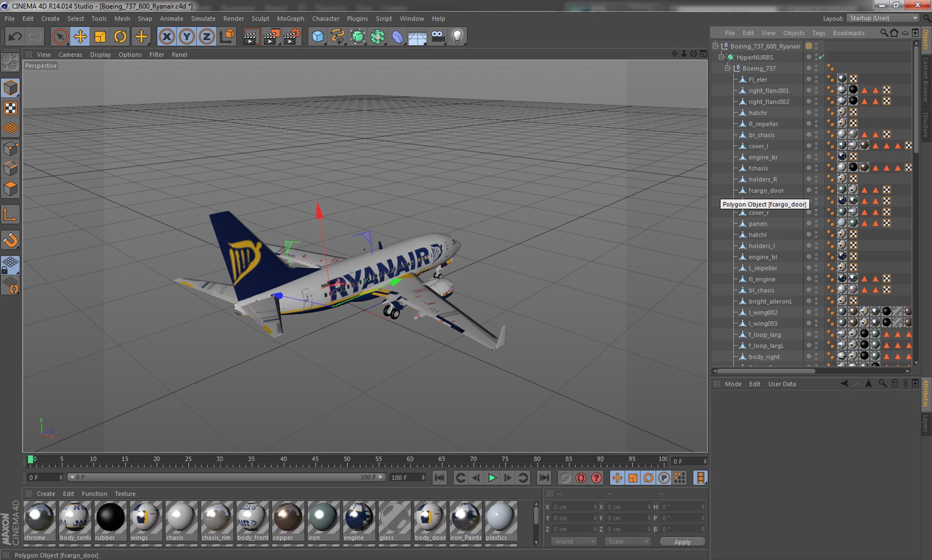Open the World coordinate dropdown

pyautogui.click(x=574, y=541)
